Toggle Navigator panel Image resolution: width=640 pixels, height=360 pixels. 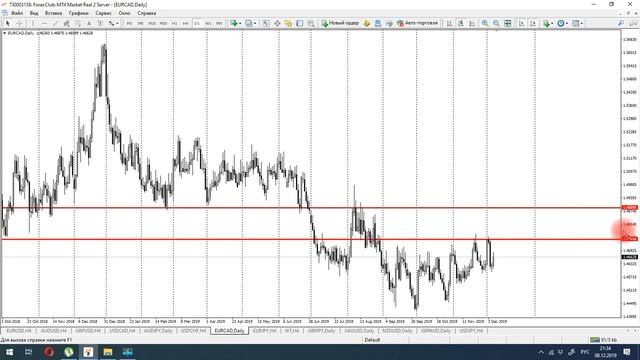[x=288, y=23]
